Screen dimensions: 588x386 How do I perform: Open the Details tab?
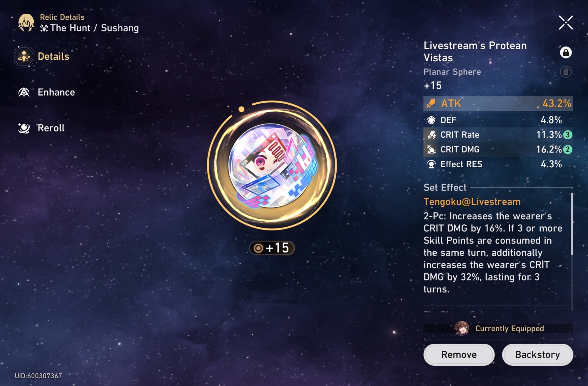tap(41, 56)
